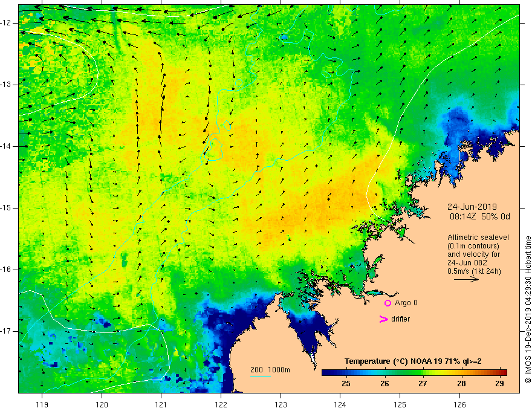Click the colorbar value 25

click(346, 384)
